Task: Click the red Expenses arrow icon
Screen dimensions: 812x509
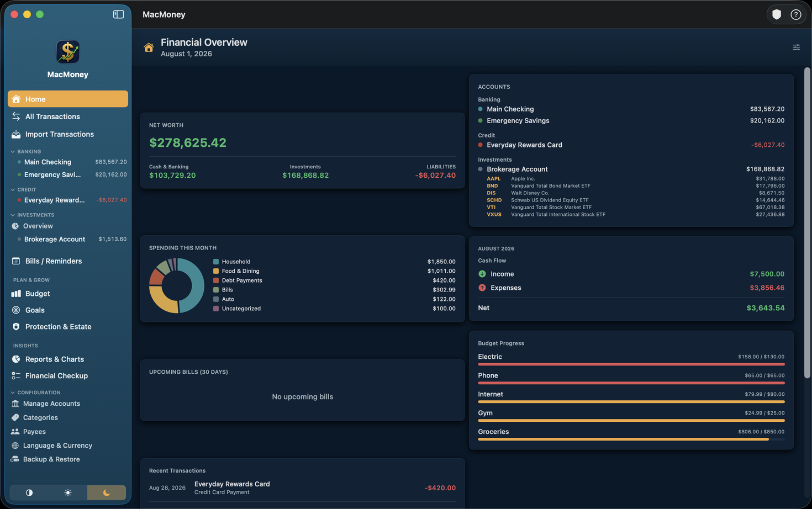Action: tap(482, 288)
